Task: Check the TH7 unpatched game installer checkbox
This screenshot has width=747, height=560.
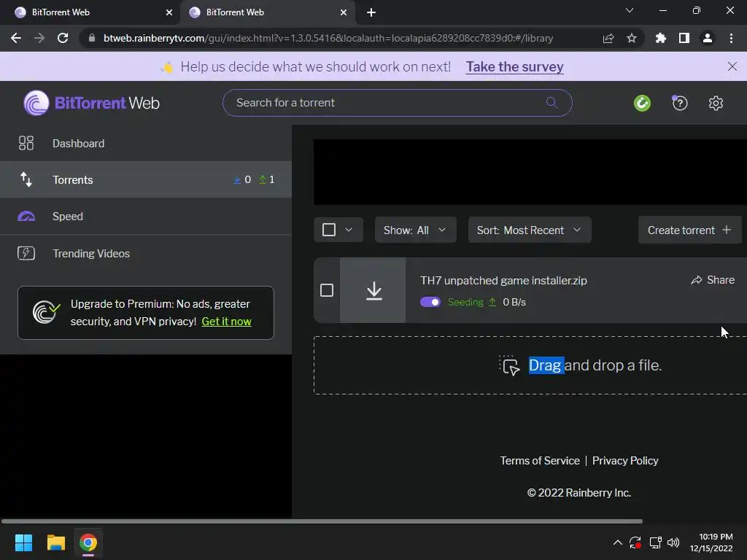Action: click(327, 290)
